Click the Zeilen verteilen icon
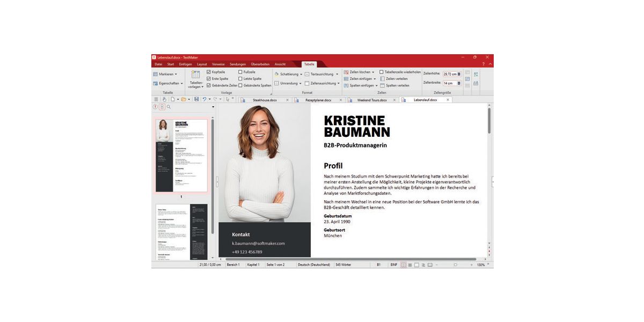 click(383, 78)
